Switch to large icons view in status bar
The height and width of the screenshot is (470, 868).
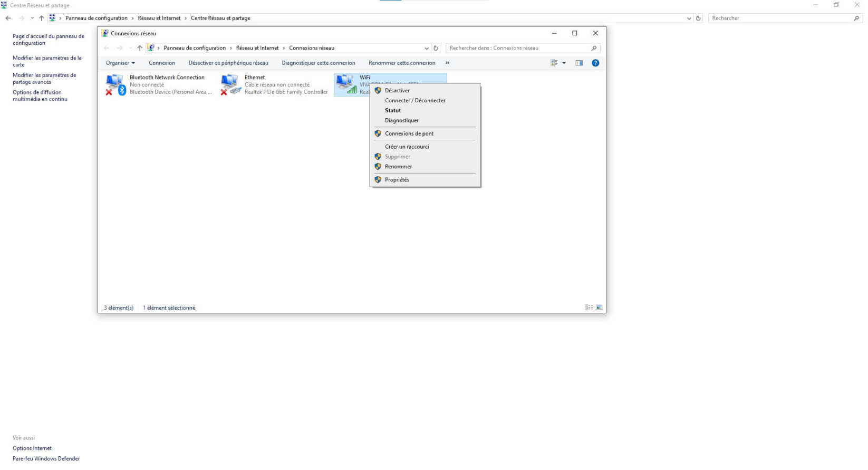599,308
